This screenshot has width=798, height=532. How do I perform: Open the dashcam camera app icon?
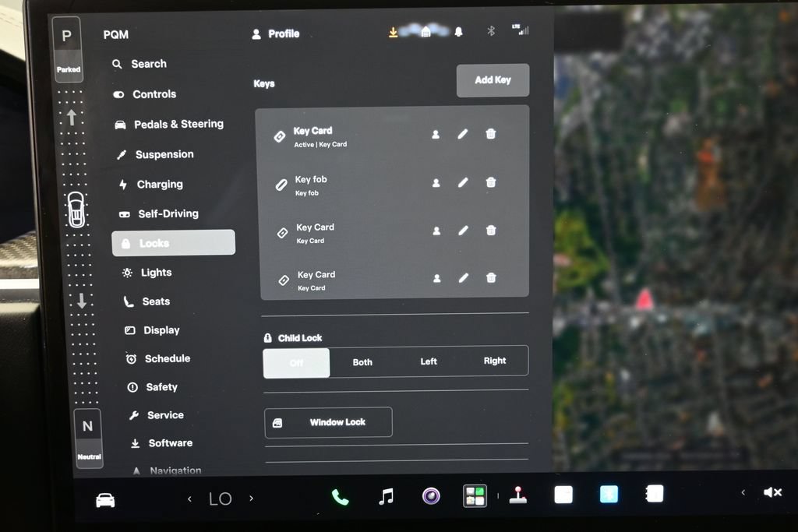pyautogui.click(x=431, y=495)
